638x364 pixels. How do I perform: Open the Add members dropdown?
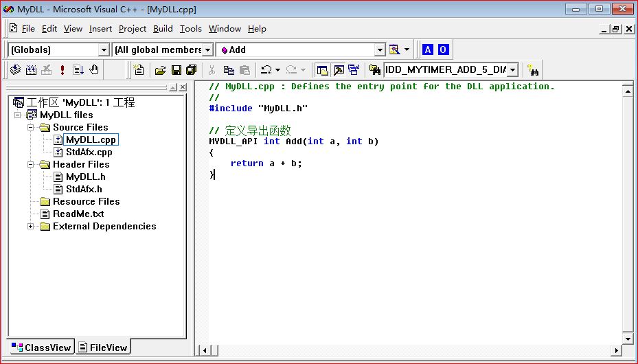(380, 50)
